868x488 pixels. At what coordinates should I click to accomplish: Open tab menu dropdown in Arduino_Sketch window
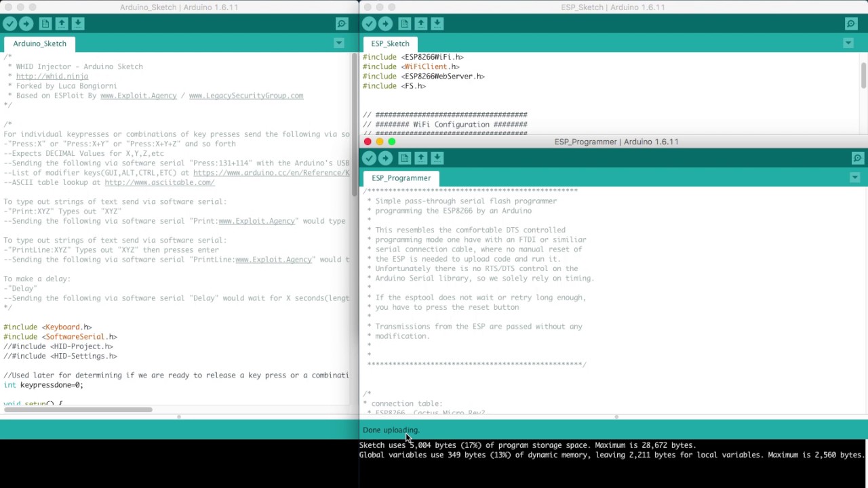[339, 43]
